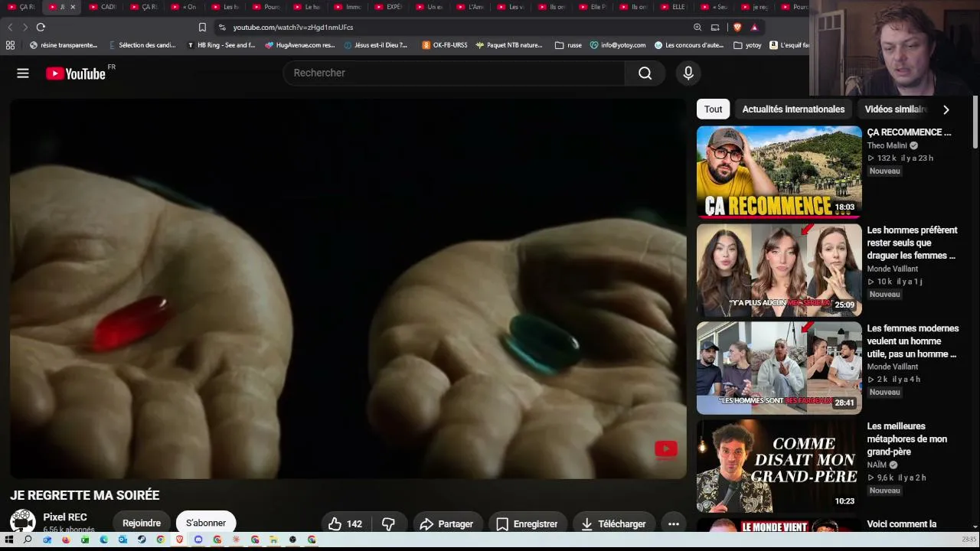Focus the Rechercher search field

pyautogui.click(x=455, y=73)
